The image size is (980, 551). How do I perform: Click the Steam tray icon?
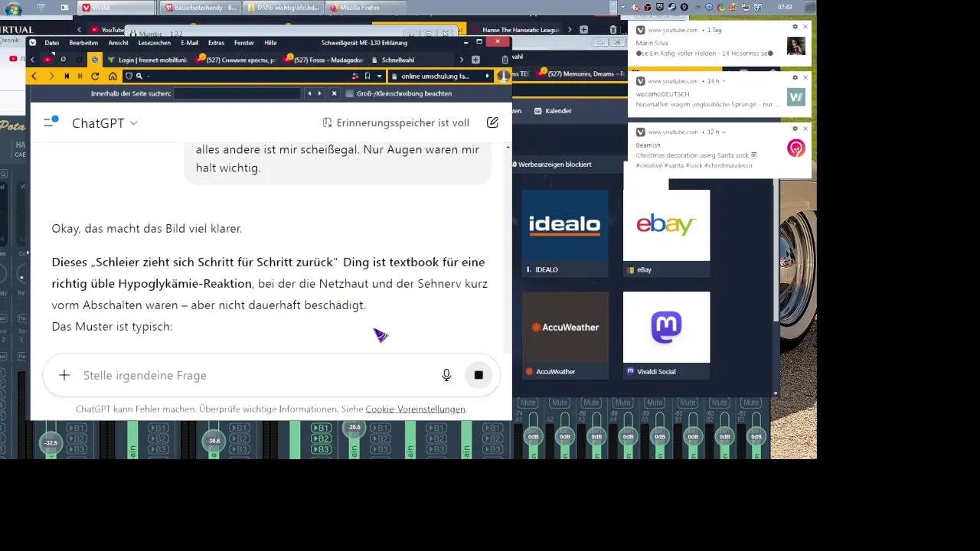pyautogui.click(x=671, y=7)
